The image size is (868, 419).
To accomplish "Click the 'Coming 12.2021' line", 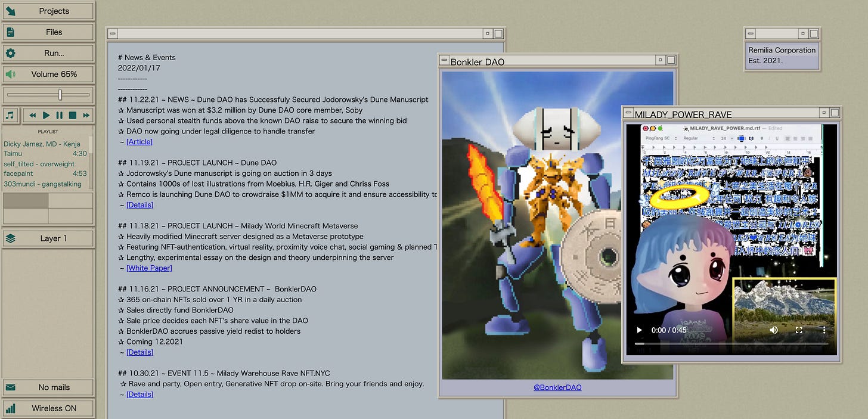I will pyautogui.click(x=150, y=342).
